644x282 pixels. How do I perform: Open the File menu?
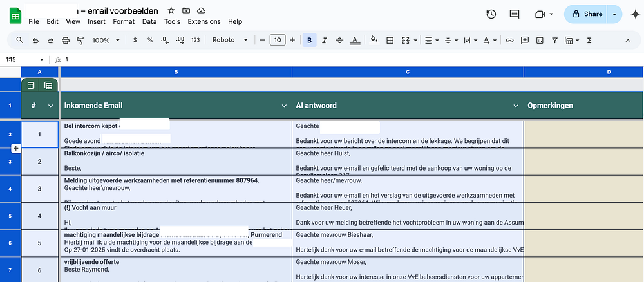(33, 21)
